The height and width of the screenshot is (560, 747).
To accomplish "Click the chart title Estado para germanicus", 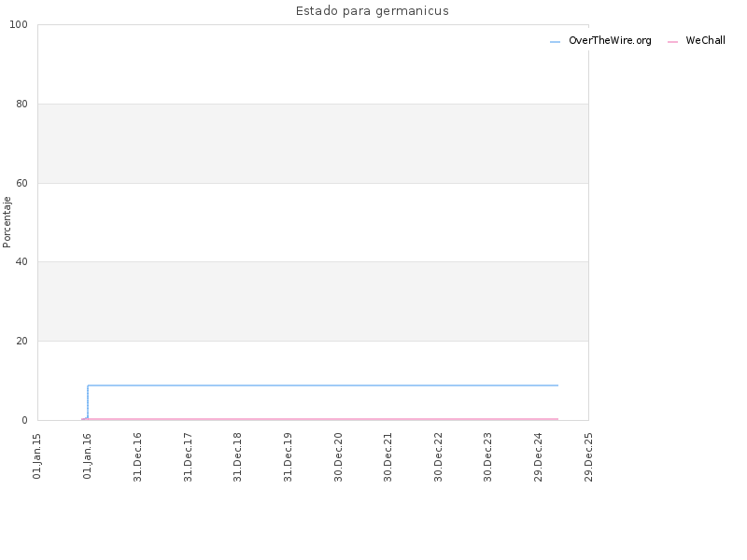I will (372, 11).
